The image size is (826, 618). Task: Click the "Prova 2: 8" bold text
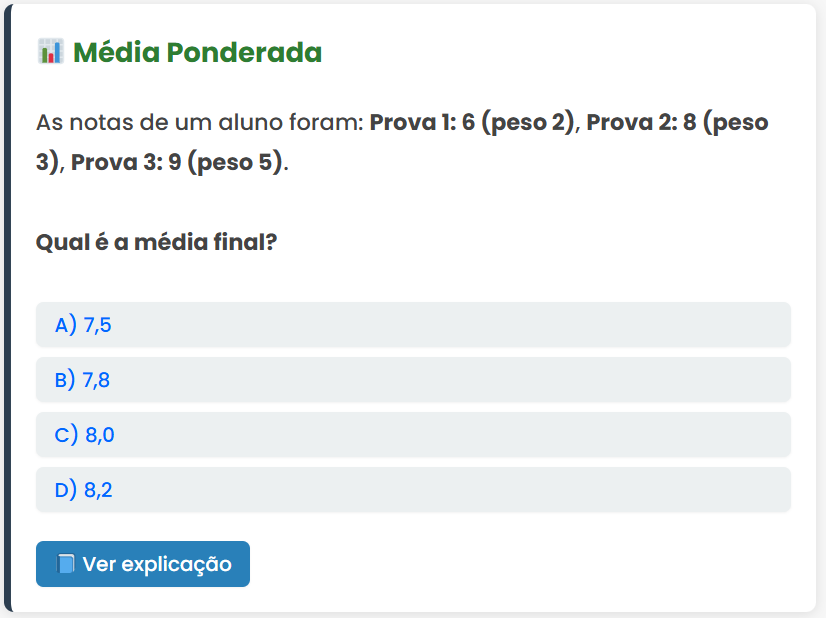pyautogui.click(x=640, y=123)
